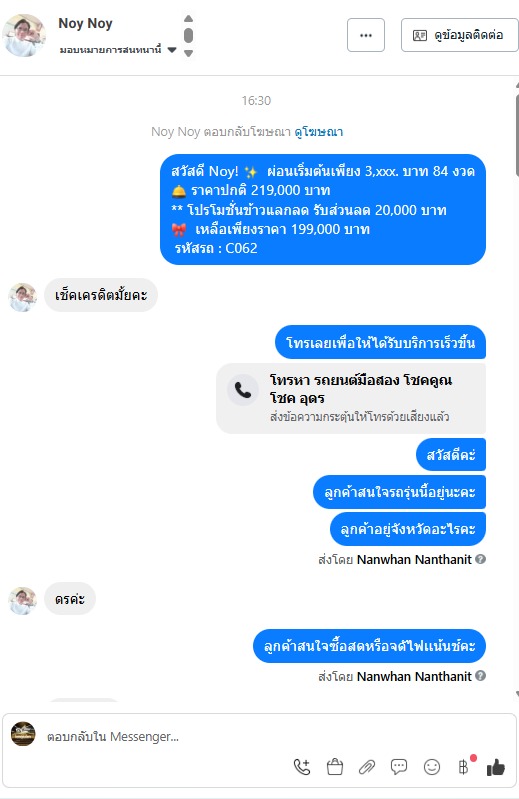Open the saved replies speech bubble icon
Screen dimensions: 519x799
tap(399, 767)
